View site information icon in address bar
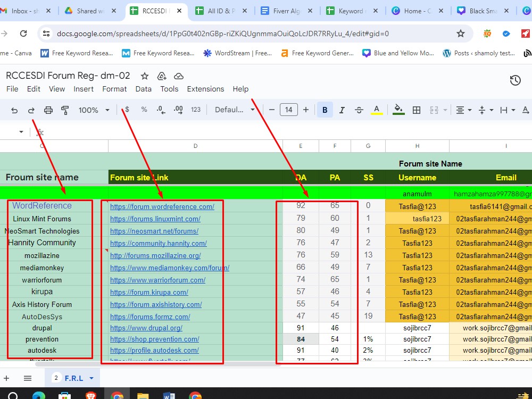 point(46,33)
